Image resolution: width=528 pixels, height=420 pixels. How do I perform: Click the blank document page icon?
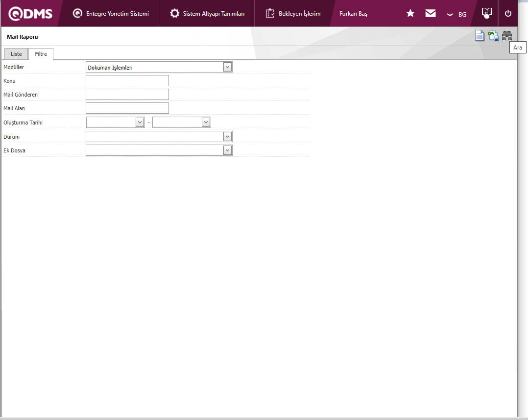[x=480, y=36]
